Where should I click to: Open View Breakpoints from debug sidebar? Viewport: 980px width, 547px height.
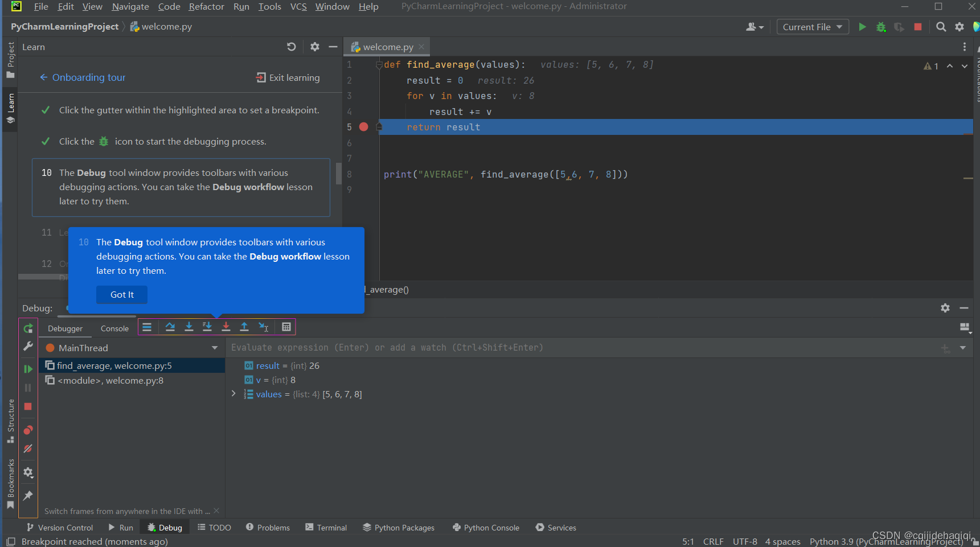(x=28, y=430)
